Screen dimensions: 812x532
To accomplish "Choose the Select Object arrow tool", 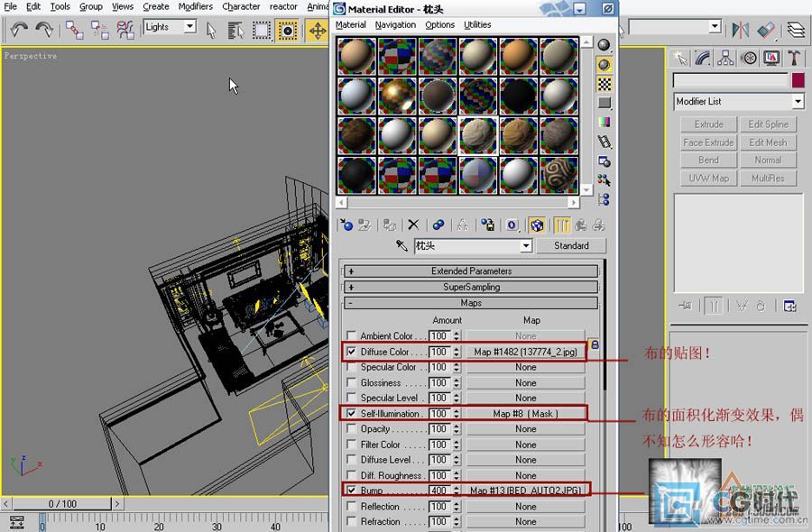I will 211,30.
